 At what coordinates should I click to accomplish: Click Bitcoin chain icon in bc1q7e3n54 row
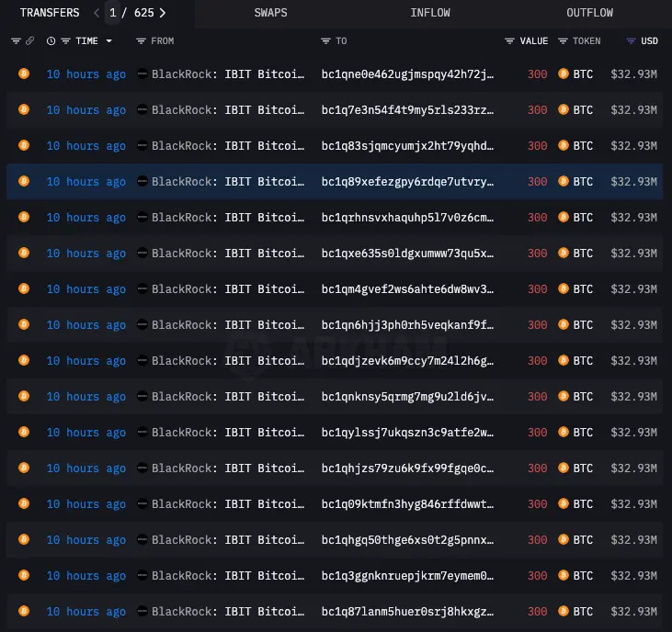(x=24, y=109)
